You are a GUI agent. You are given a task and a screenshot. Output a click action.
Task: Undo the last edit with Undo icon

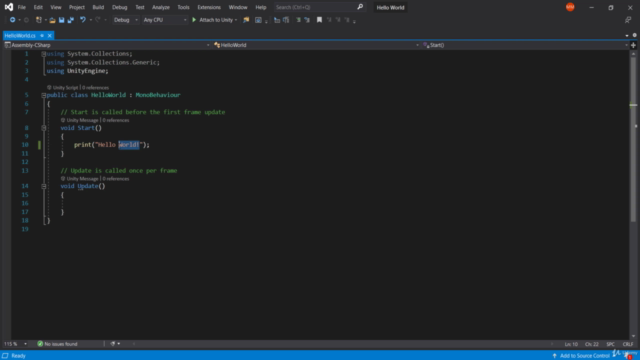(83, 20)
